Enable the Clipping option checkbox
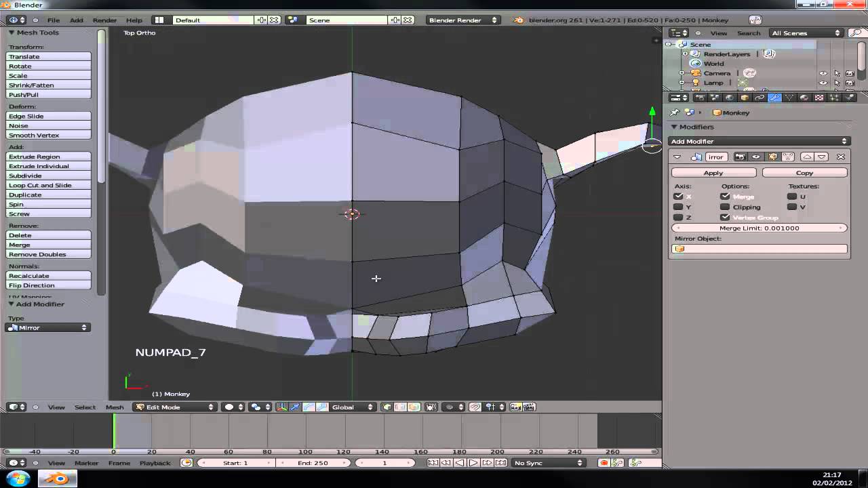Viewport: 868px width, 488px height. (725, 207)
